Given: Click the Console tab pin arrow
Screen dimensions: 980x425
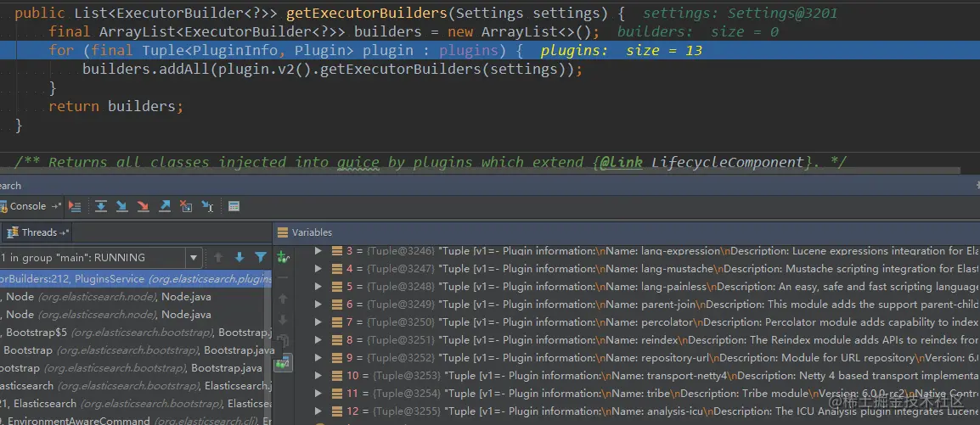Looking at the screenshot, I should pyautogui.click(x=56, y=206).
